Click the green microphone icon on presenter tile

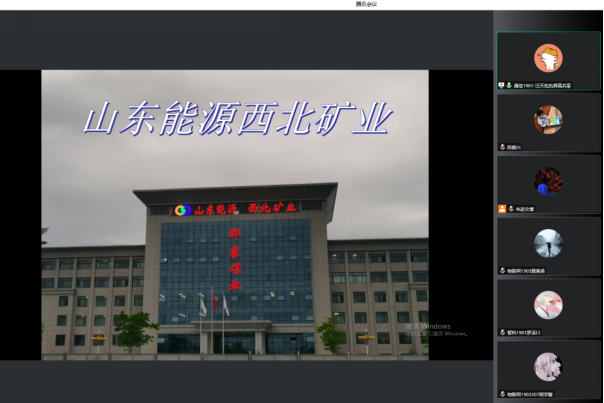[509, 85]
